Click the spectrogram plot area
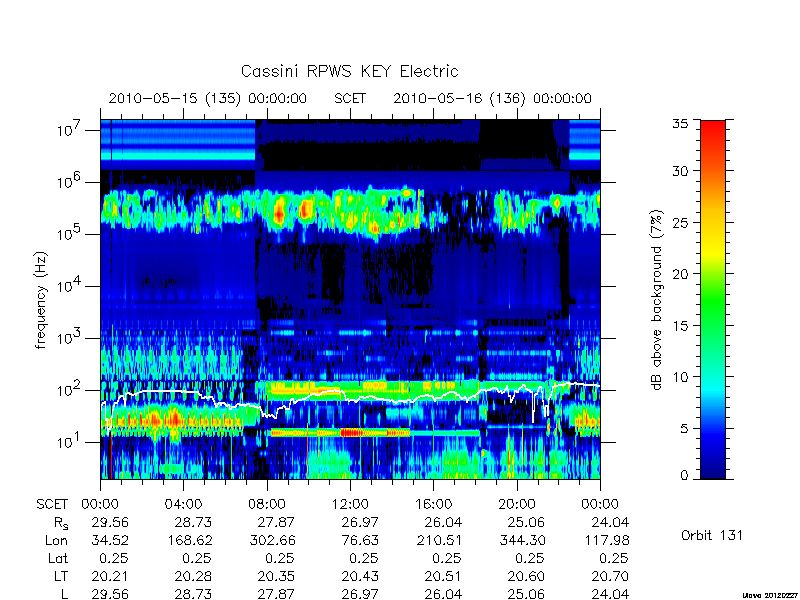 pos(350,299)
